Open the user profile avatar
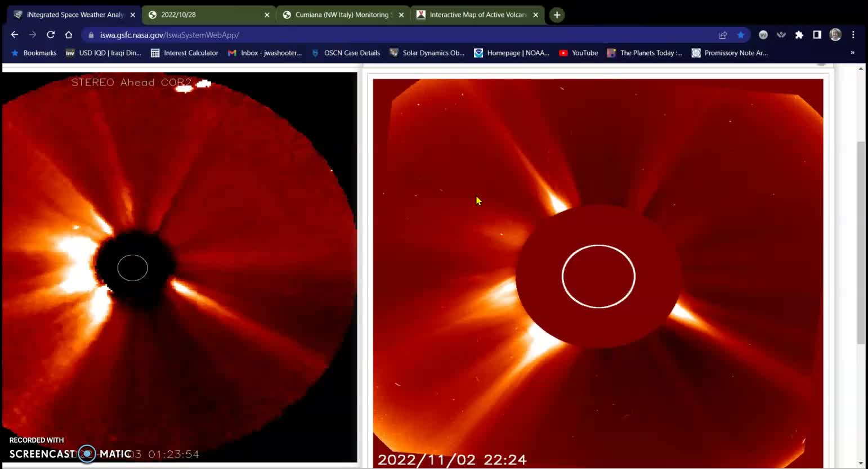This screenshot has width=868, height=469. tap(835, 35)
